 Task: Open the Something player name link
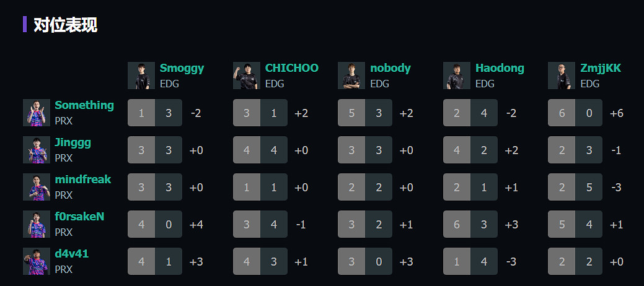(84, 105)
